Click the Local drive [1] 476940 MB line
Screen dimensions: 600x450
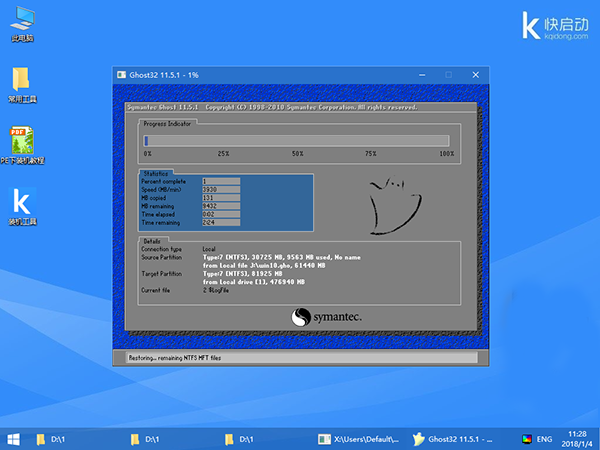[x=254, y=282]
